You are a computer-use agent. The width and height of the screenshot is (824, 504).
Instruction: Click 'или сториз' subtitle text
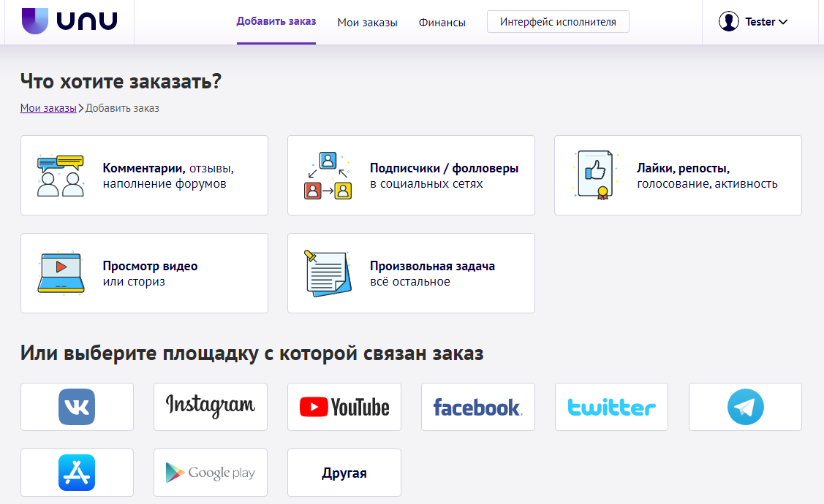[134, 281]
